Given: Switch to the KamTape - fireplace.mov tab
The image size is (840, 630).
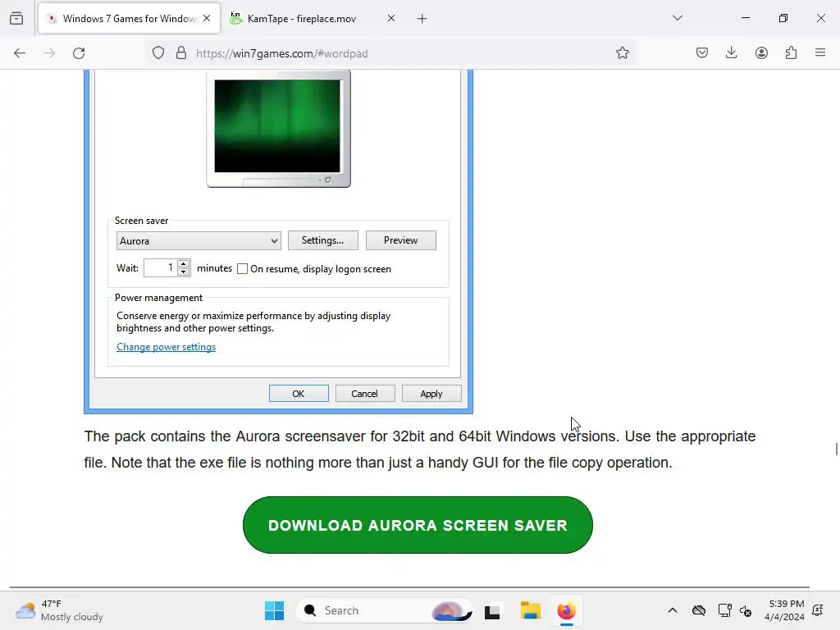Looking at the screenshot, I should coord(313,19).
